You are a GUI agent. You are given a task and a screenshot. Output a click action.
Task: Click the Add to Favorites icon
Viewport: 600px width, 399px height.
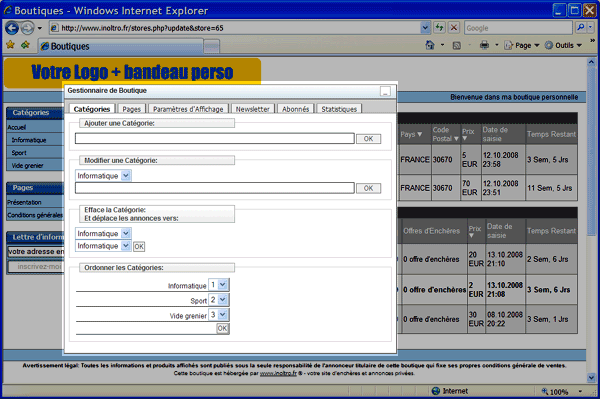coord(26,46)
